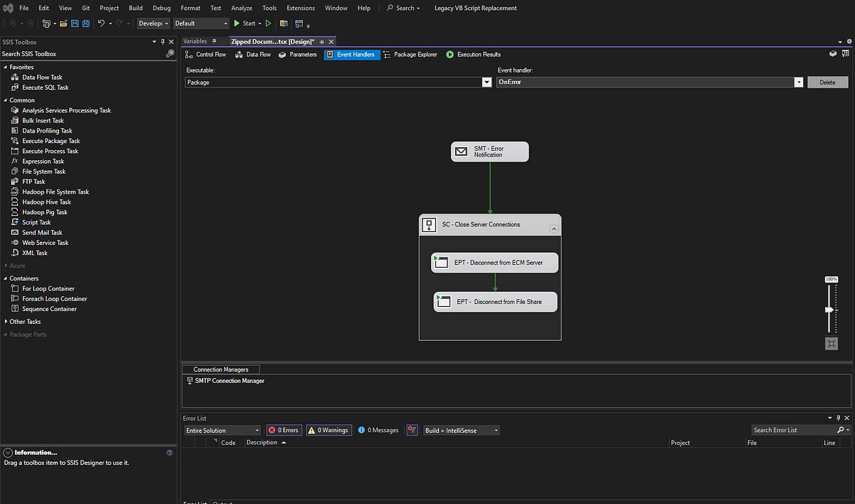
Task: Switch to the Package Explorer tab
Action: coord(410,54)
